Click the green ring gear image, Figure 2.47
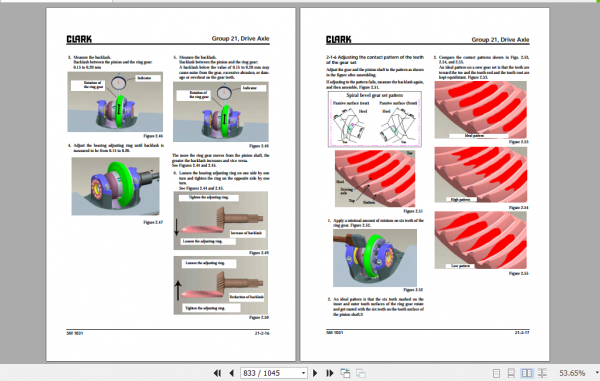Screen dimensions: 600x381 click(x=116, y=186)
